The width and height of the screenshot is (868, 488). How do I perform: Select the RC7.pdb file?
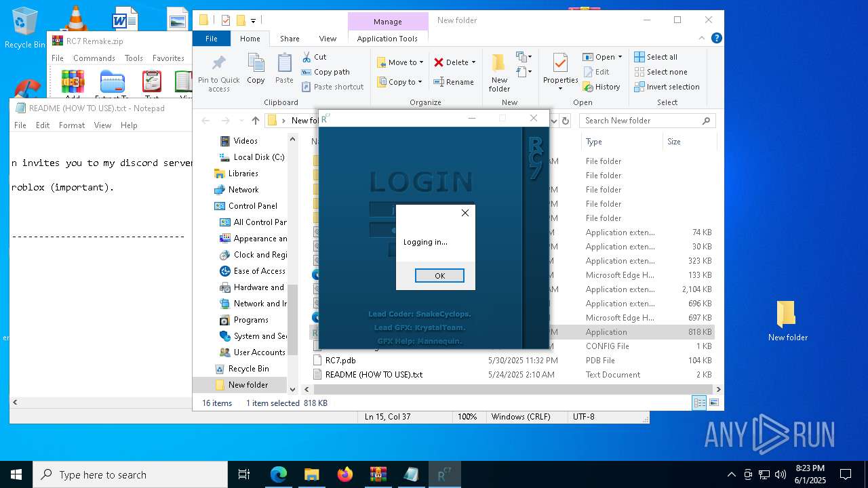tap(340, 361)
